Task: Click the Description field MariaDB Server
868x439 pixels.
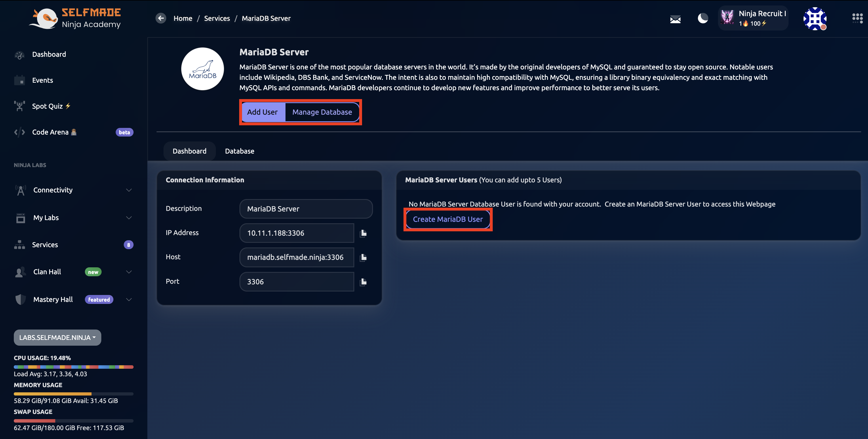Action: click(306, 209)
